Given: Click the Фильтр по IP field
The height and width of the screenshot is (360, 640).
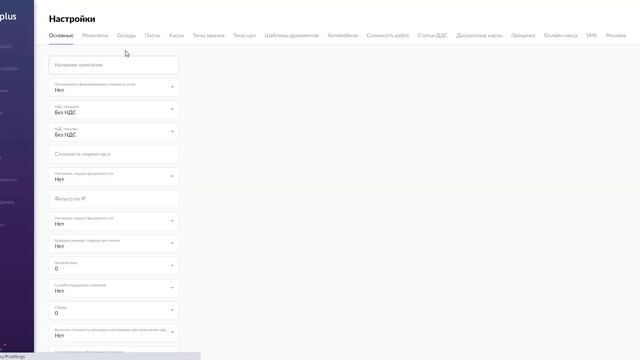Looking at the screenshot, I should click(x=114, y=199).
